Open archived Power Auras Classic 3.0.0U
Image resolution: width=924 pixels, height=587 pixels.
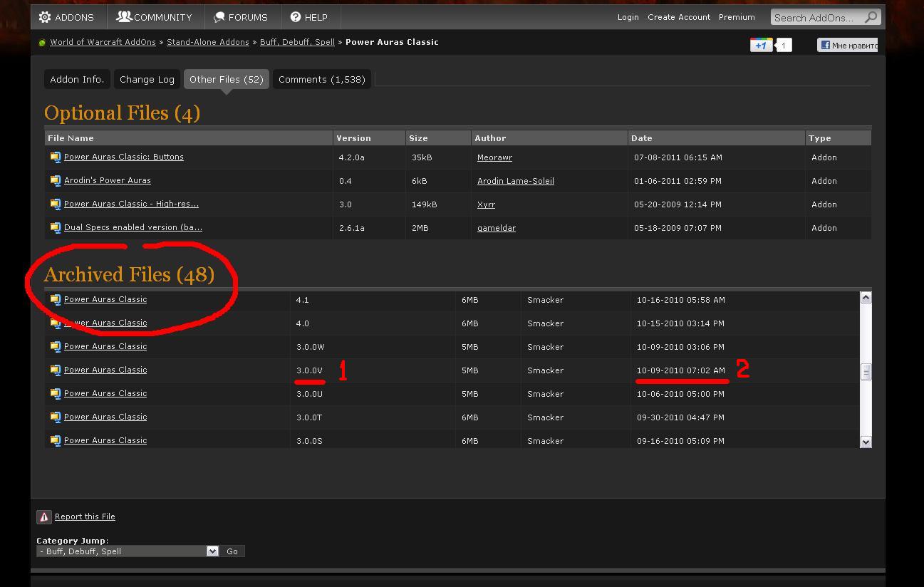point(105,393)
